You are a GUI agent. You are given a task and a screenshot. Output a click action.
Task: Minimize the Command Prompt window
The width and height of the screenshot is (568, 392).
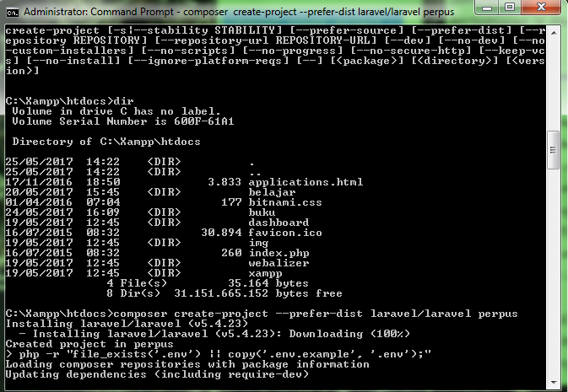(487, 8)
